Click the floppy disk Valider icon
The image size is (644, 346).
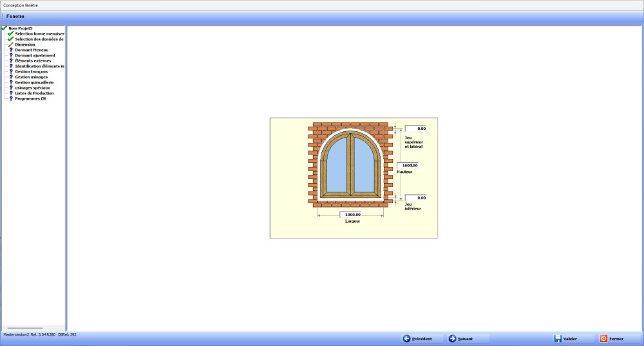pos(558,339)
